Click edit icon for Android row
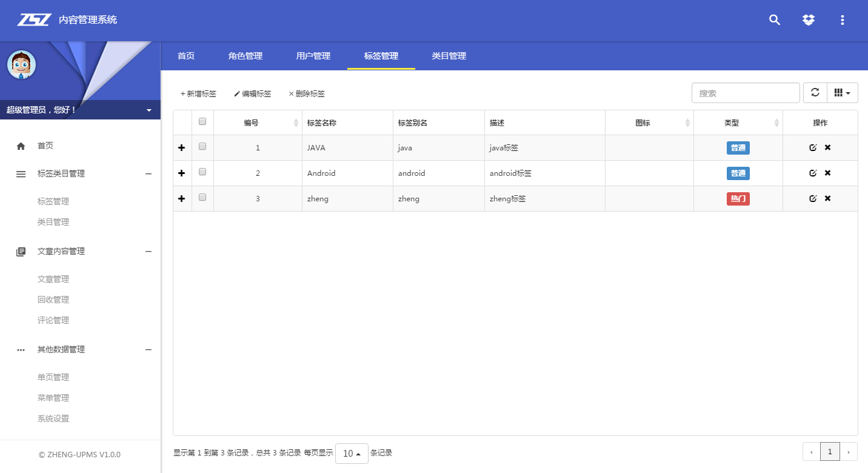 pos(813,173)
